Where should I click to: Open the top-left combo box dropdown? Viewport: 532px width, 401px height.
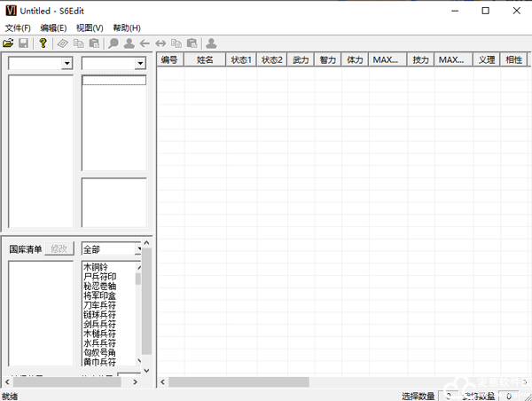pos(66,64)
